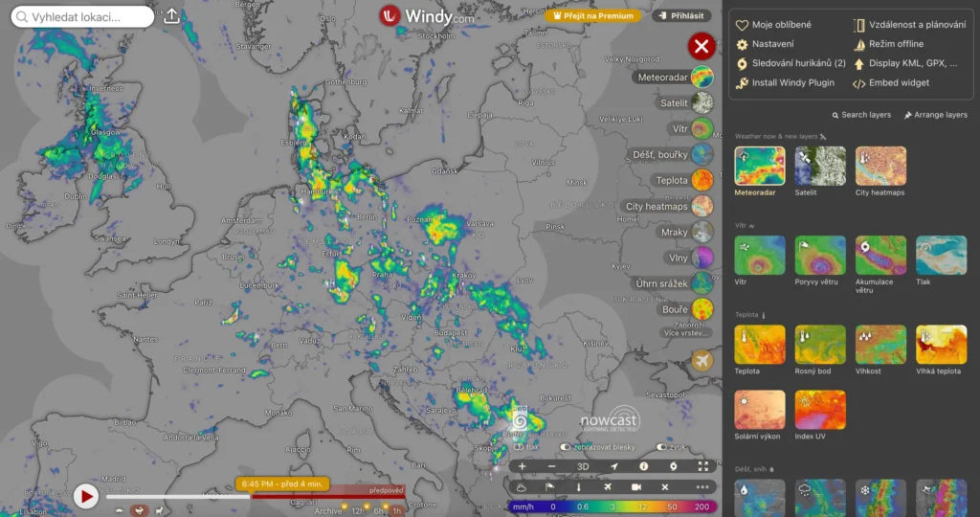
Task: Toggle the zvuk sound switch
Action: click(661, 447)
